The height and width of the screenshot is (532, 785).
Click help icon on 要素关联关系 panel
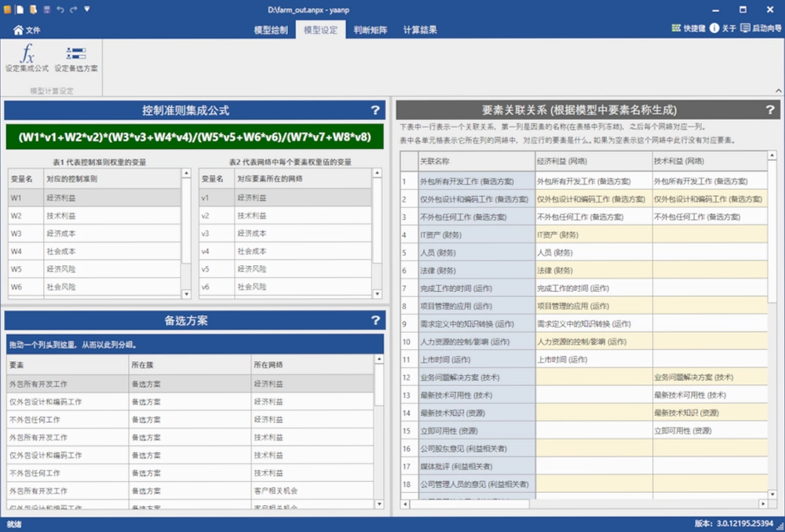(x=770, y=110)
